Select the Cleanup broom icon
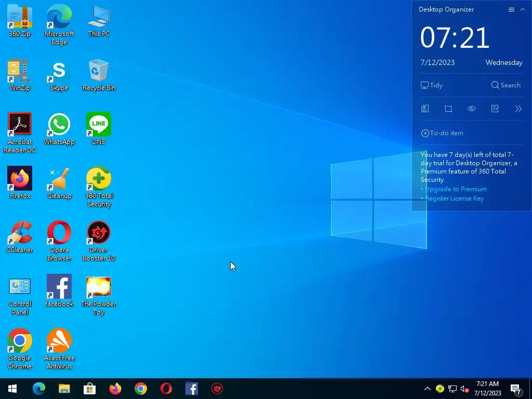This screenshot has height=399, width=532. click(59, 183)
